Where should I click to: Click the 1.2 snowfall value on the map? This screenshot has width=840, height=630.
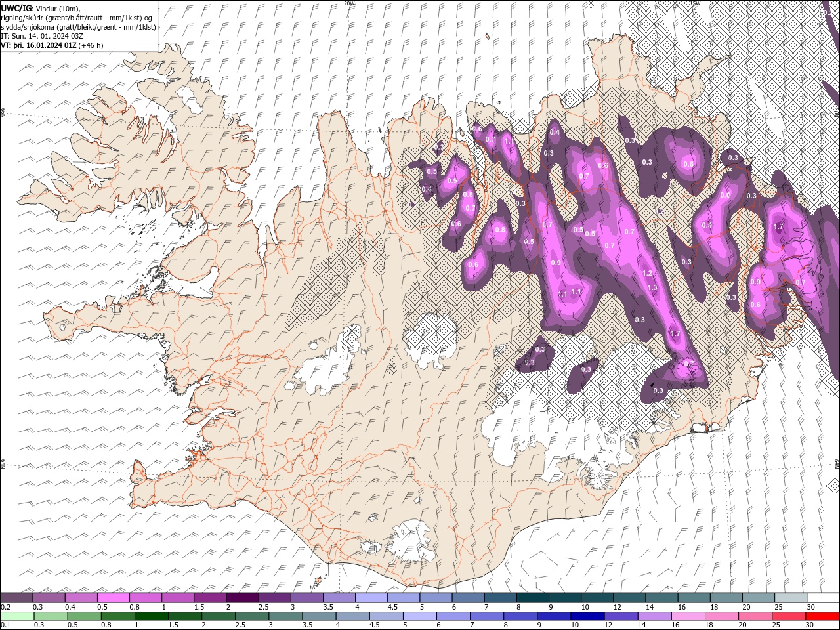647,273
